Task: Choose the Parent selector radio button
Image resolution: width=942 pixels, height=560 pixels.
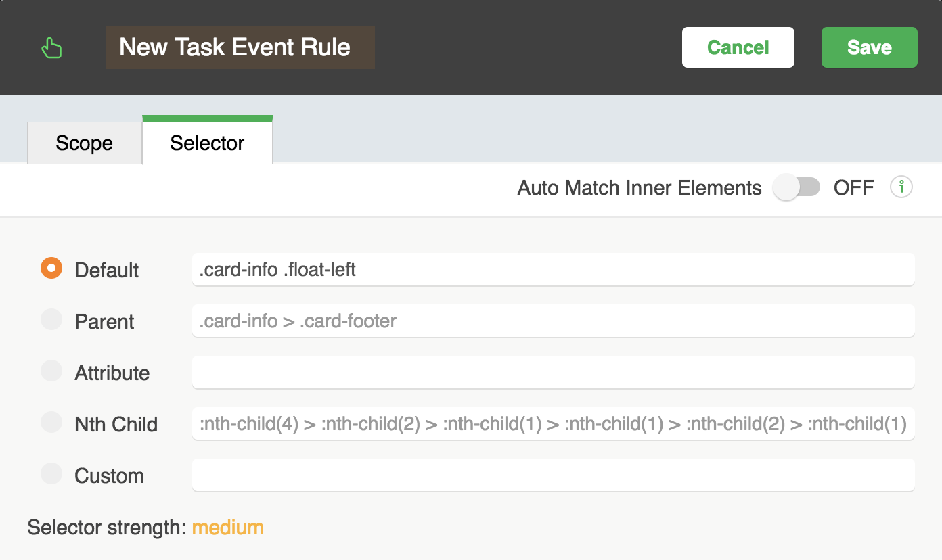Action: point(51,319)
